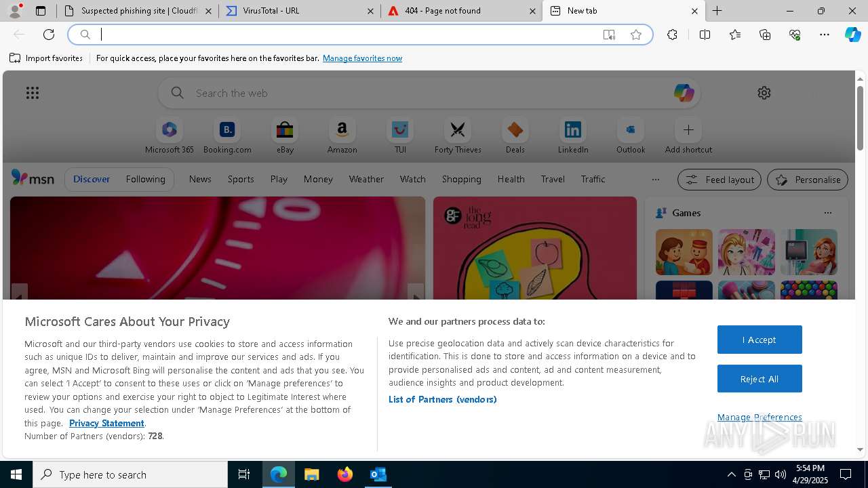Switch to VirusTotal - URL tab
The height and width of the screenshot is (488, 868).
298,11
